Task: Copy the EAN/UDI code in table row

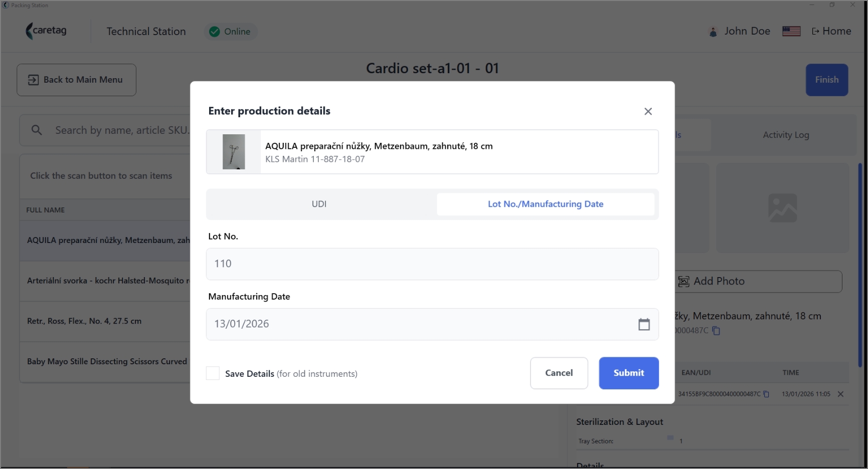Action: pyautogui.click(x=766, y=394)
